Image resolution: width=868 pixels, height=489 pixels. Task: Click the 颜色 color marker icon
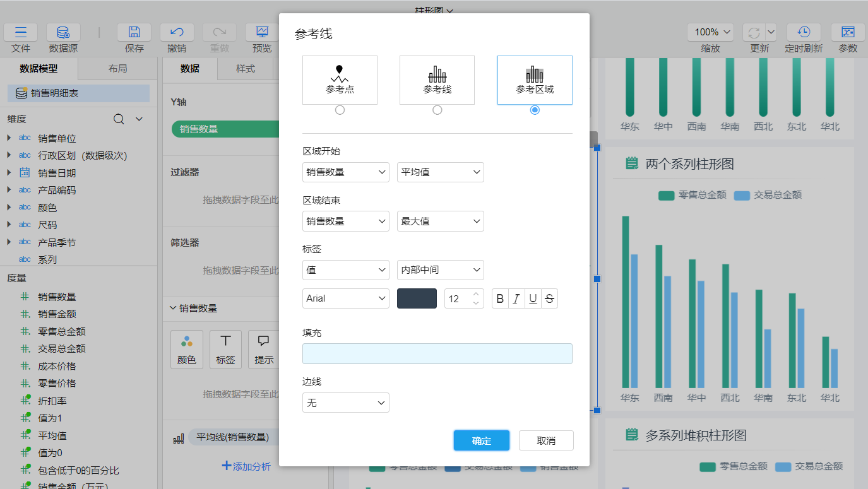[187, 349]
